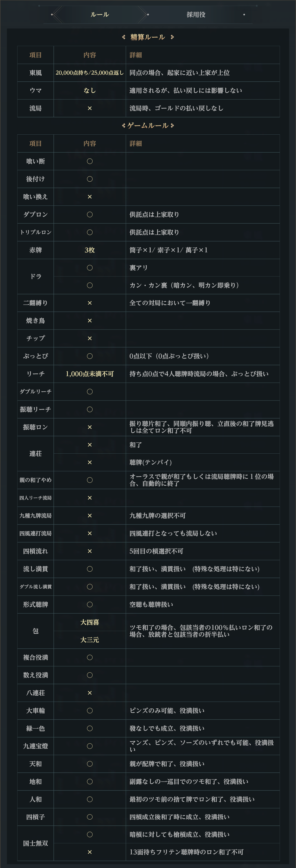The image size is (296, 868).
Task: Select the ルール tab
Action: coord(100,14)
